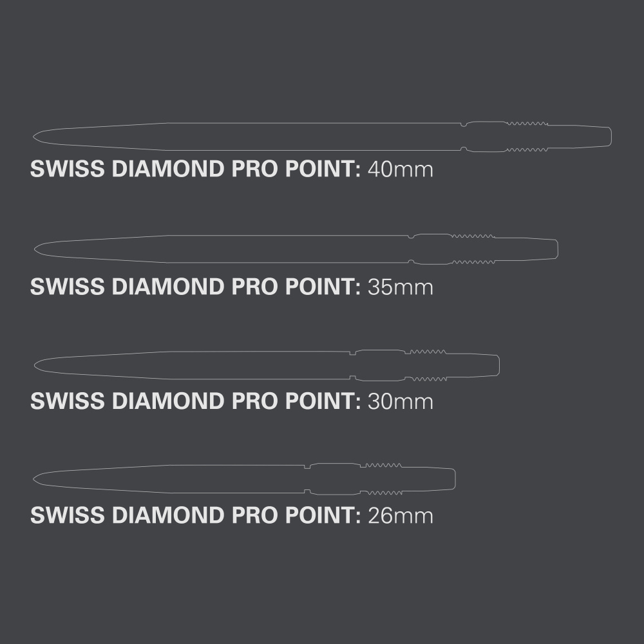Viewport: 644px width, 644px height.
Task: Click the "40mm" size text
Action: [400, 169]
